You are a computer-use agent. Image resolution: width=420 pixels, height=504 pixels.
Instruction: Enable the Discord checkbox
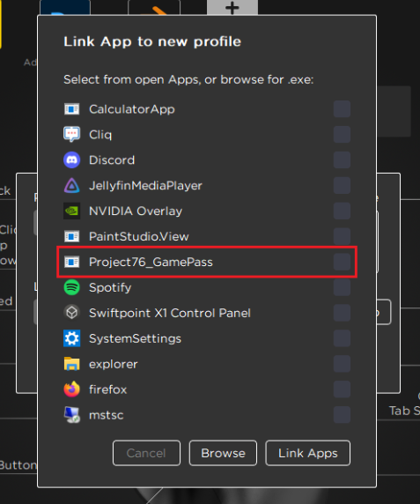(342, 160)
